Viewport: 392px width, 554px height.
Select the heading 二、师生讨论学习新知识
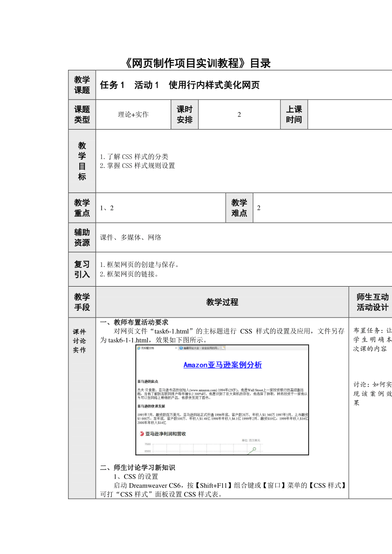[x=138, y=467]
